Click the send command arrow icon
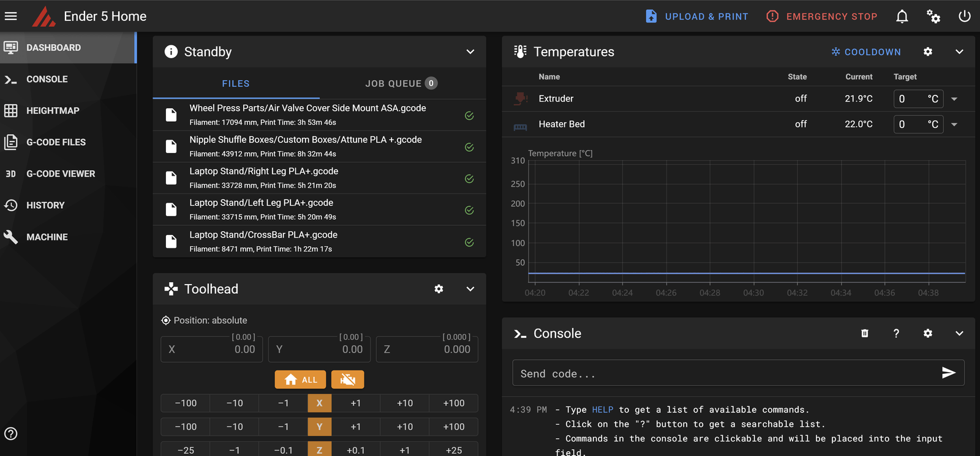 (x=949, y=373)
